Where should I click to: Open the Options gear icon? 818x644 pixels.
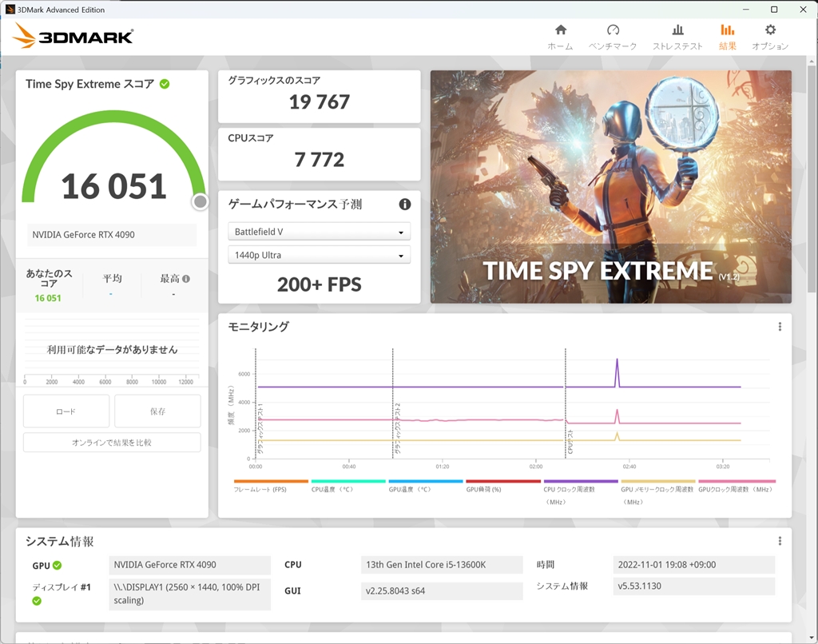(x=770, y=30)
